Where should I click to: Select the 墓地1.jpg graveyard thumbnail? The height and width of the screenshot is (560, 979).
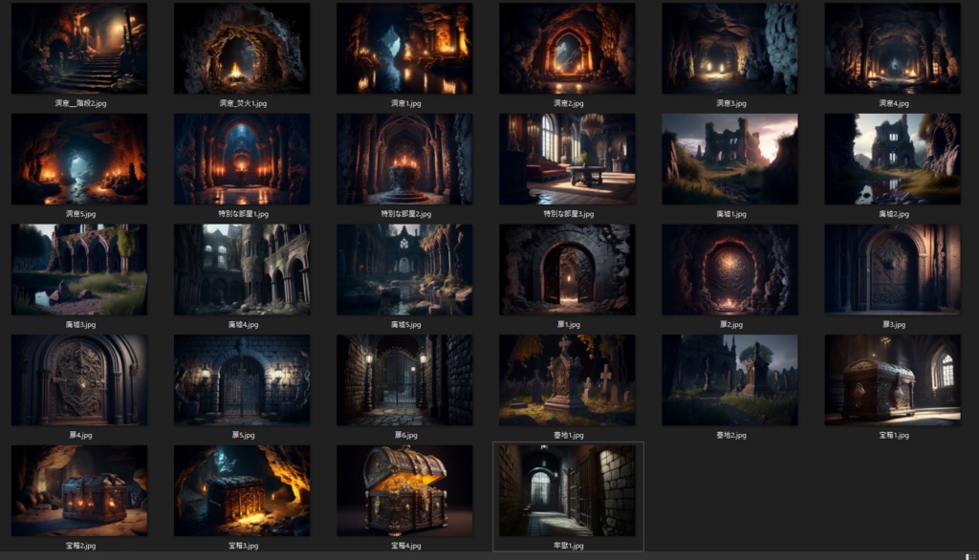567,379
